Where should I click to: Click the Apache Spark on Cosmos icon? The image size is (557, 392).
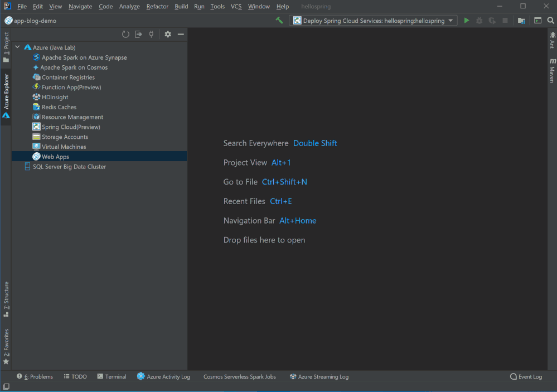[x=36, y=67]
